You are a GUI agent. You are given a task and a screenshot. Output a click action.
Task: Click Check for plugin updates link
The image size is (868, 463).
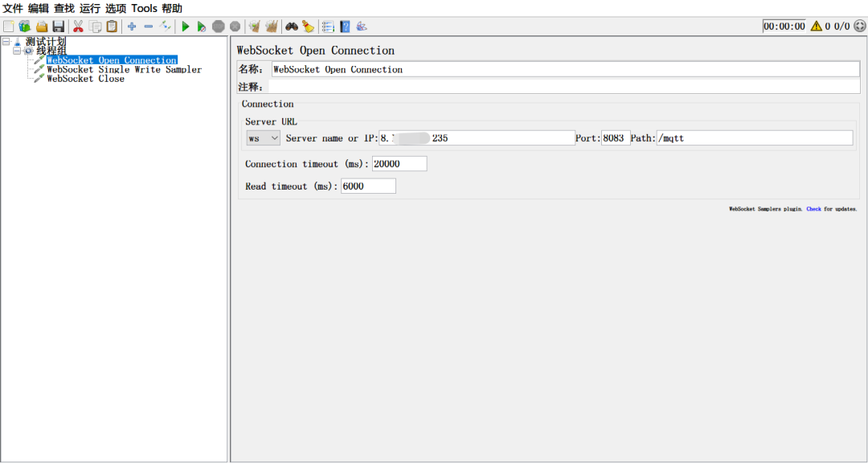pyautogui.click(x=813, y=208)
